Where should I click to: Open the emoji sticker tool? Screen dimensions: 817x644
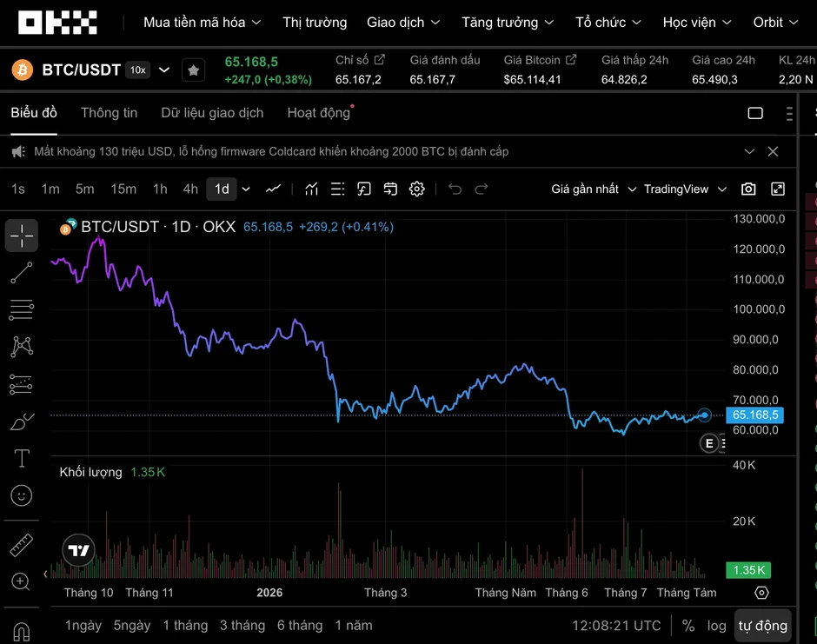click(22, 495)
